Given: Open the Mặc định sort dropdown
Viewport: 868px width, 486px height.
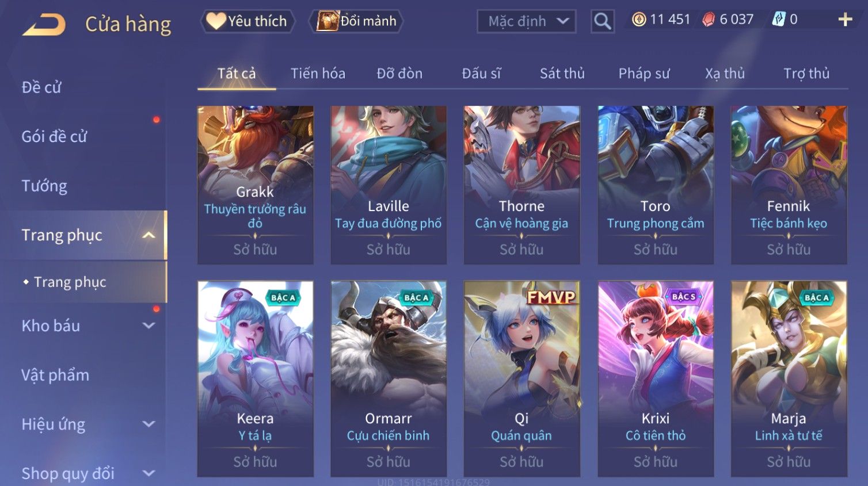Looking at the screenshot, I should point(527,21).
